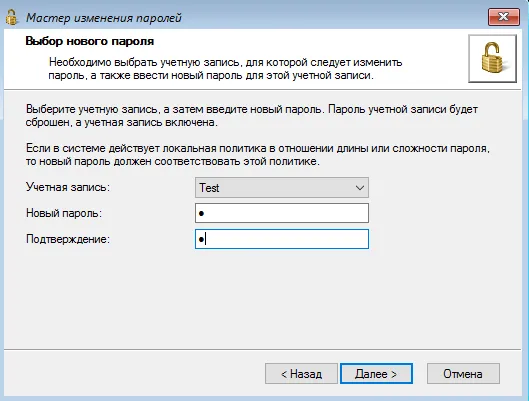This screenshot has width=529, height=401.
Task: Focus the Подтверждение password field
Action: (282, 239)
